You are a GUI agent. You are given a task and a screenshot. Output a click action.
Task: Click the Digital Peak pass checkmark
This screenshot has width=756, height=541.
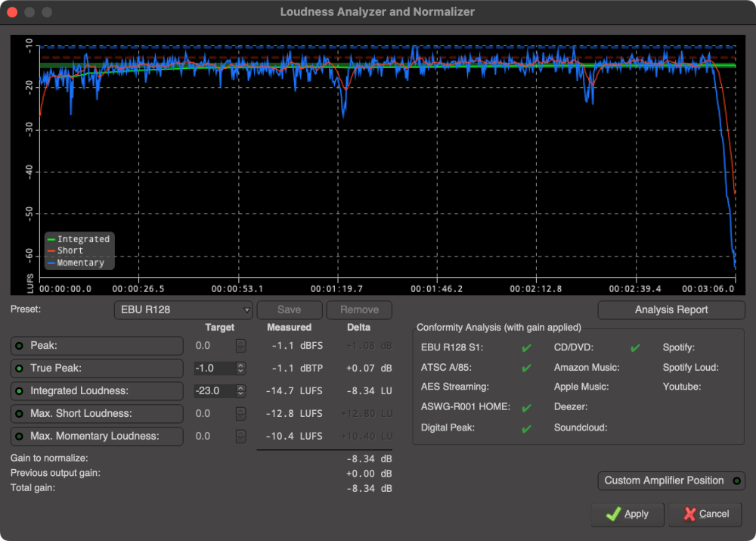(x=526, y=428)
